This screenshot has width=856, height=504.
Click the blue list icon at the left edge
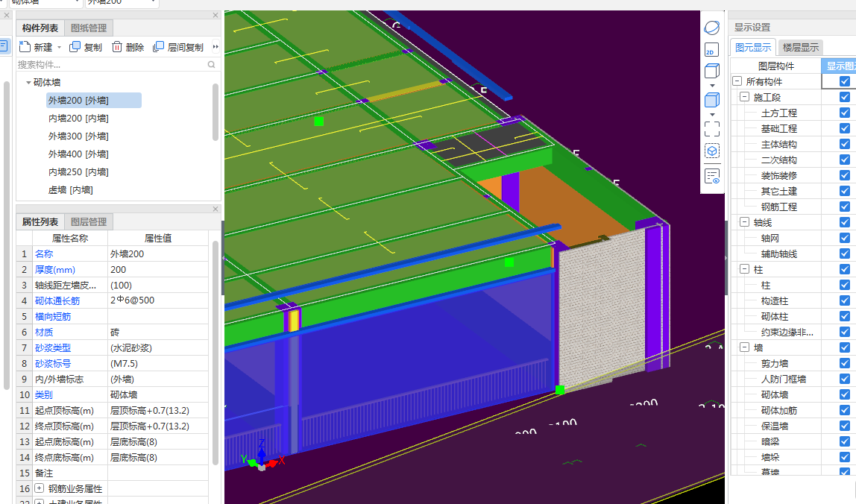3,46
